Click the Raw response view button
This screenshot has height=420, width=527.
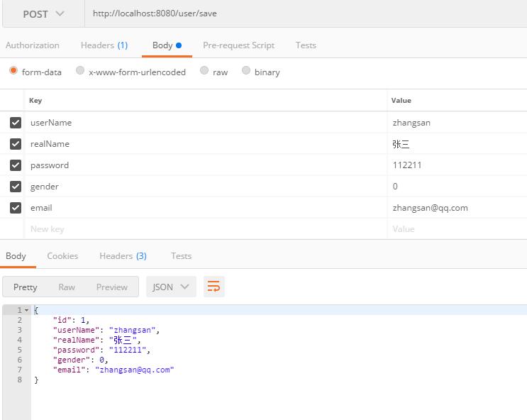pyautogui.click(x=67, y=287)
